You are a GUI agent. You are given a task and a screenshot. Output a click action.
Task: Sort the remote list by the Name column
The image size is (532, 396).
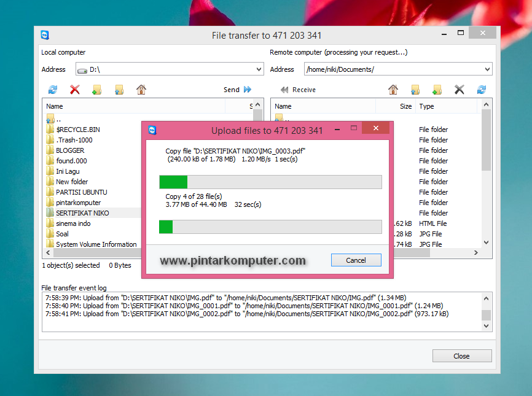[x=323, y=106]
